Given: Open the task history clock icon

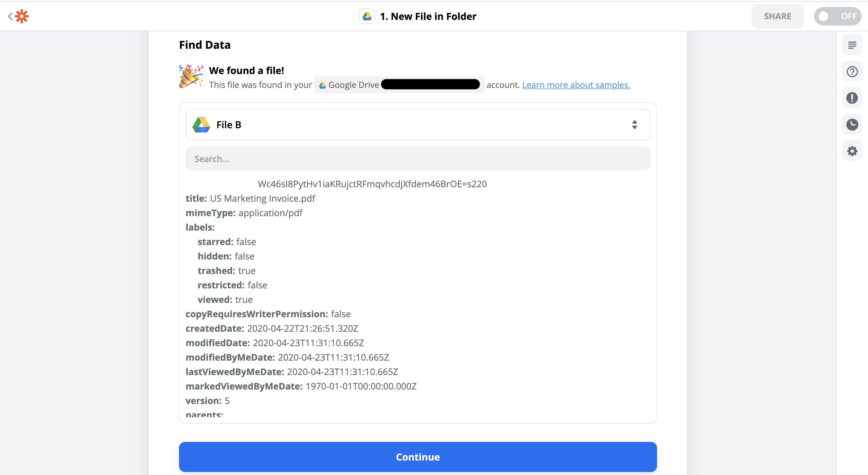Looking at the screenshot, I should [852, 125].
